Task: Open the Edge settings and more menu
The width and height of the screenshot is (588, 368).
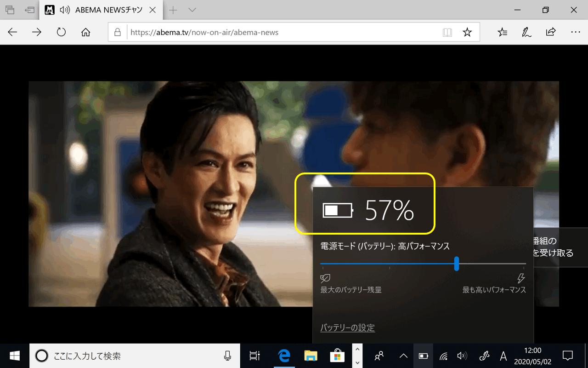Action: [x=575, y=32]
